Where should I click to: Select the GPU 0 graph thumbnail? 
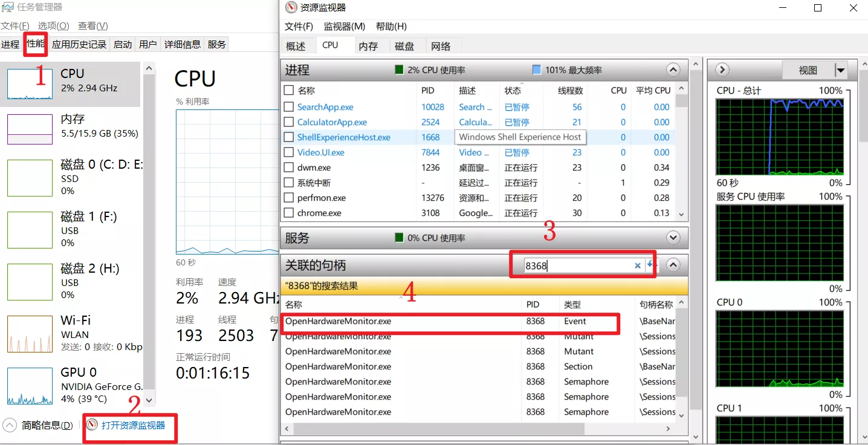tap(30, 386)
